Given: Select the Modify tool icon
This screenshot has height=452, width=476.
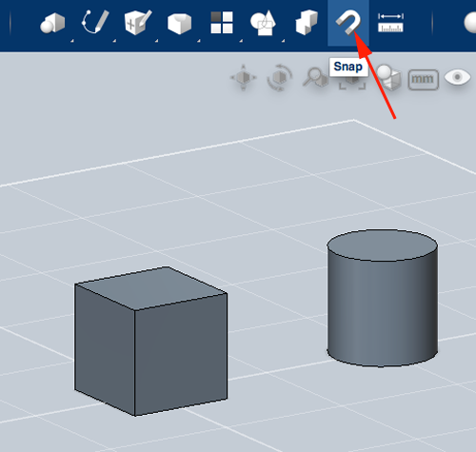Looking at the screenshot, I should (179, 24).
